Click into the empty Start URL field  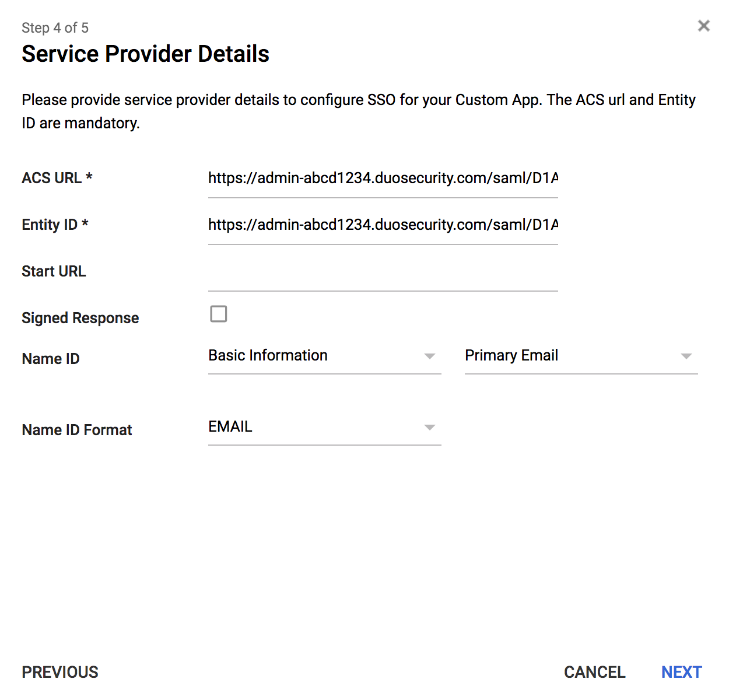coord(382,280)
